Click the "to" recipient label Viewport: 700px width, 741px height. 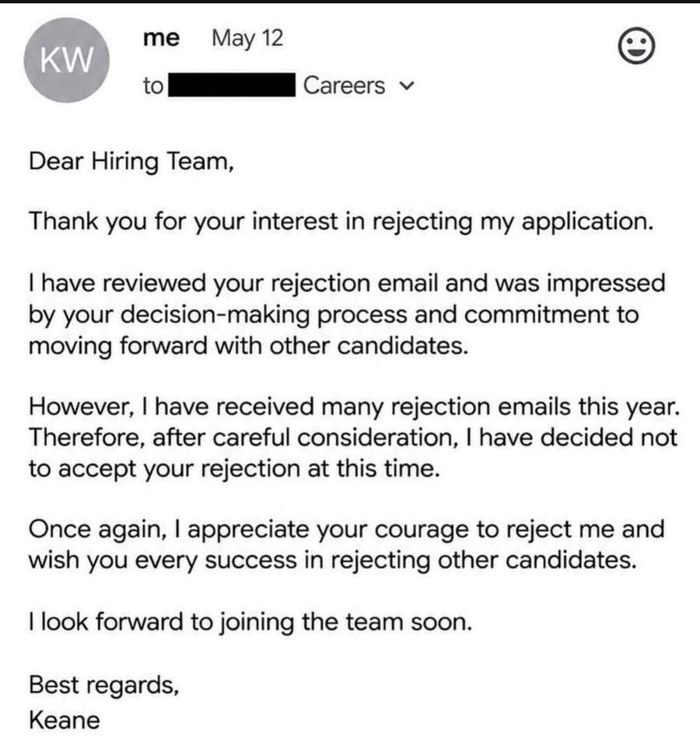point(153,86)
